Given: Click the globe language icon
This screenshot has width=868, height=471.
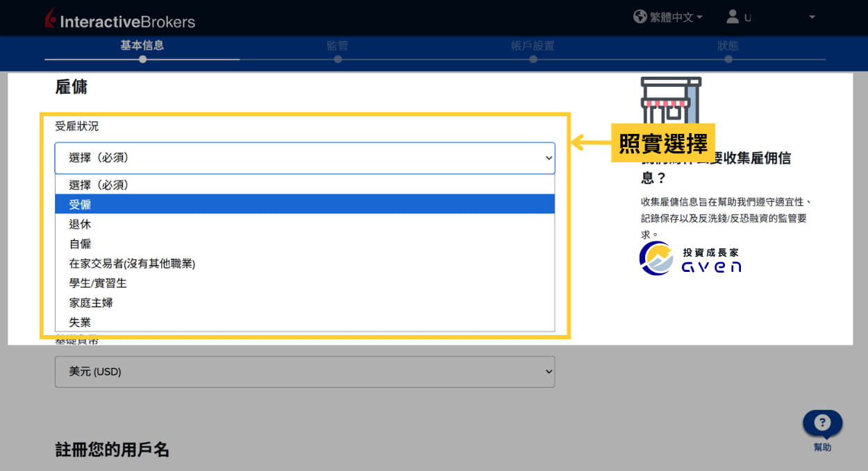Looking at the screenshot, I should [640, 17].
